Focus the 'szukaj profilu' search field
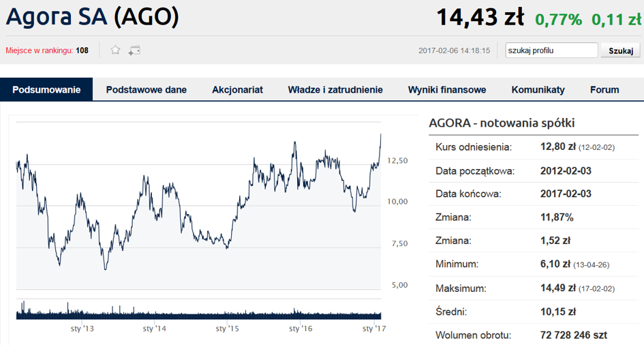Screen dimensions: 644x345 tap(551, 50)
